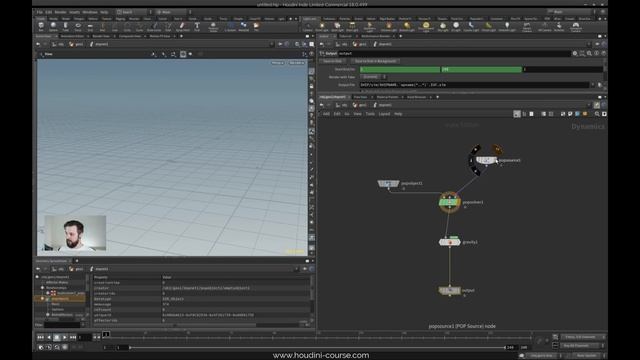The image size is (640, 360).
Task: Select the Sphere shelf tool
Action: (53, 27)
